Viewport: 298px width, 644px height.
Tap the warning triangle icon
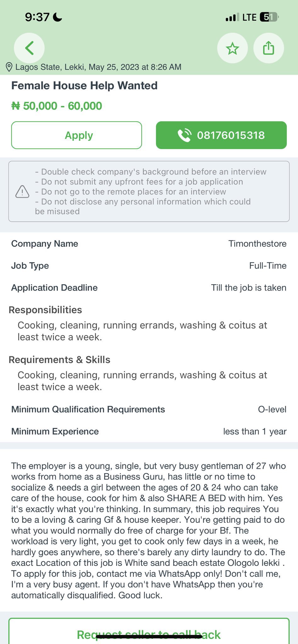click(22, 192)
